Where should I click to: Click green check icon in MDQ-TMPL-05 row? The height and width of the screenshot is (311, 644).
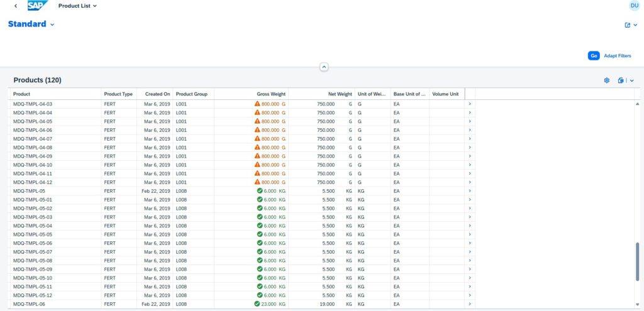point(260,191)
